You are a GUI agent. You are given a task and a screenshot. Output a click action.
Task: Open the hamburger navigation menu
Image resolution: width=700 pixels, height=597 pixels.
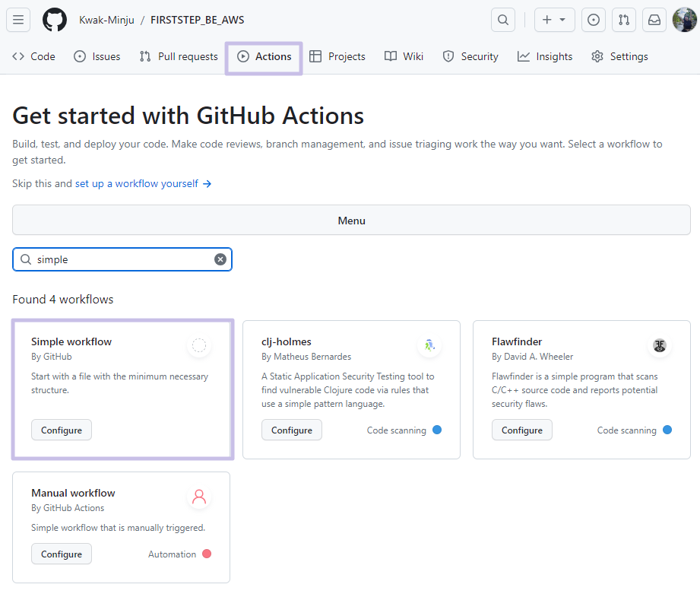(18, 20)
